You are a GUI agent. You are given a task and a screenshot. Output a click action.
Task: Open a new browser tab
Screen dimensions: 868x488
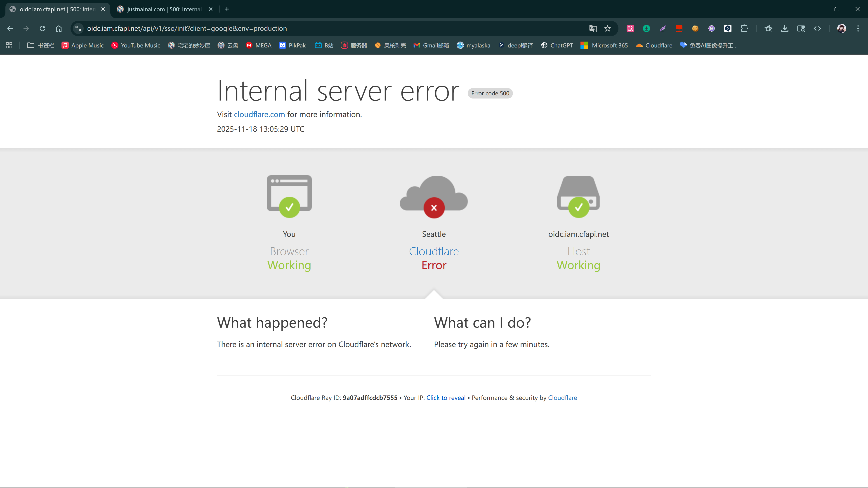click(227, 9)
